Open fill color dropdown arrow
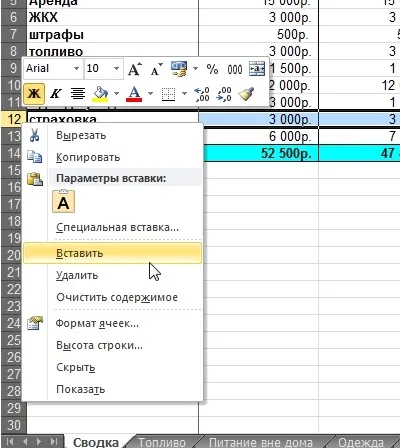Viewport: 400px width, 448px height. pyautogui.click(x=116, y=93)
